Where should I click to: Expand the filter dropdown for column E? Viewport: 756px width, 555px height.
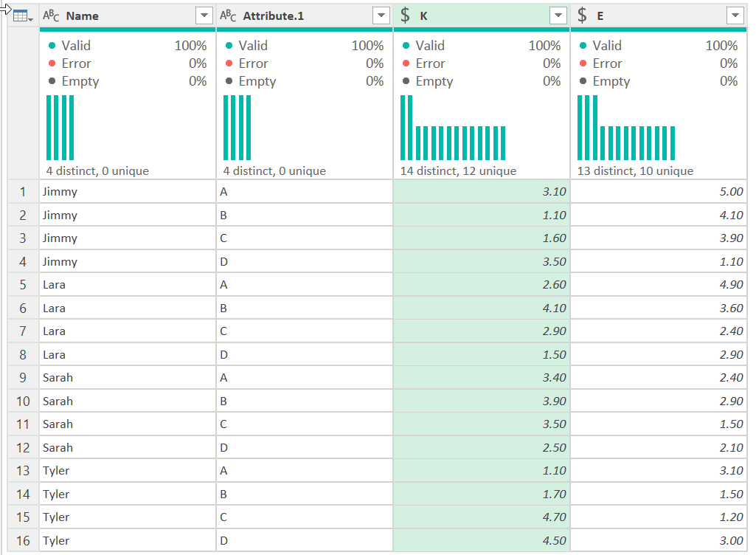click(735, 16)
